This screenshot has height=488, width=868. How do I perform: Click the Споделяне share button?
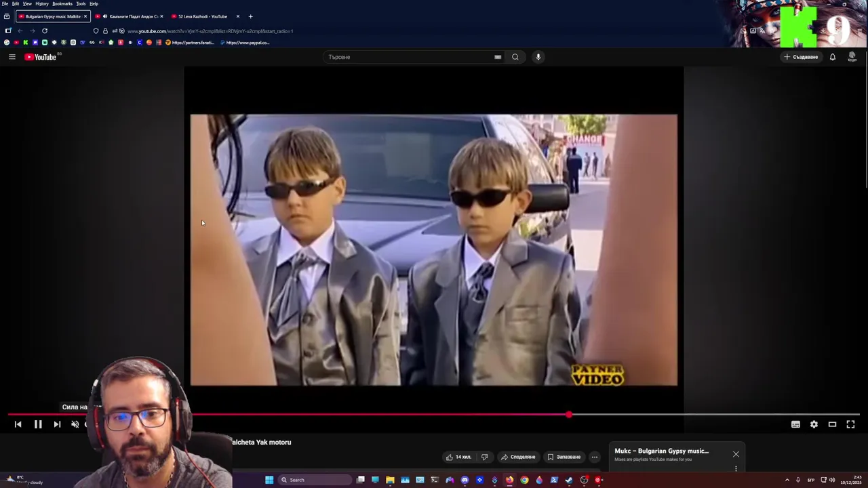(518, 457)
